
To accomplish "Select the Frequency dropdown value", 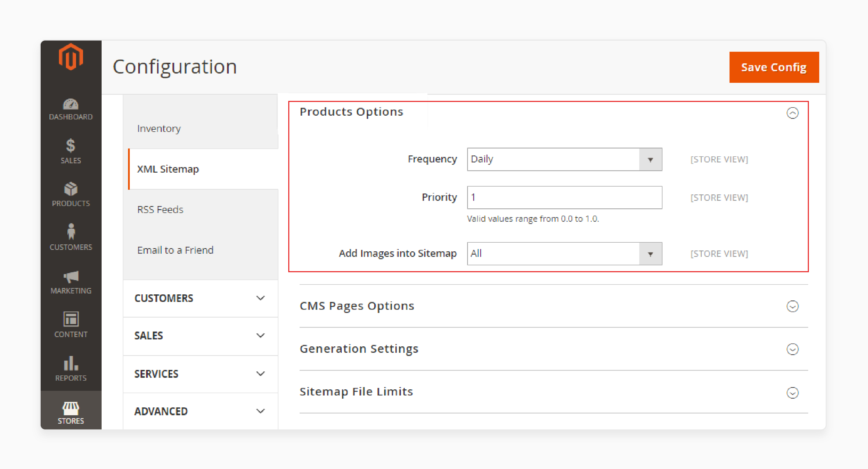I will [x=562, y=160].
